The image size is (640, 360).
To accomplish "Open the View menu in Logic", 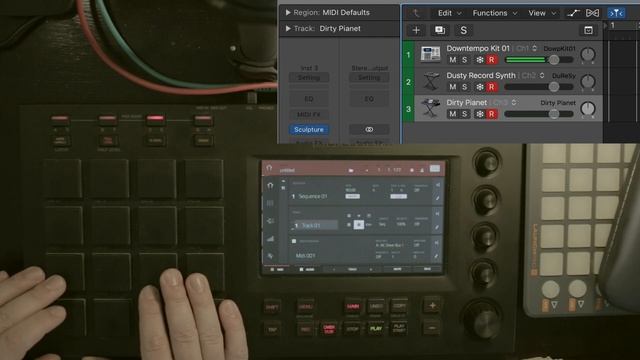I will tap(542, 13).
